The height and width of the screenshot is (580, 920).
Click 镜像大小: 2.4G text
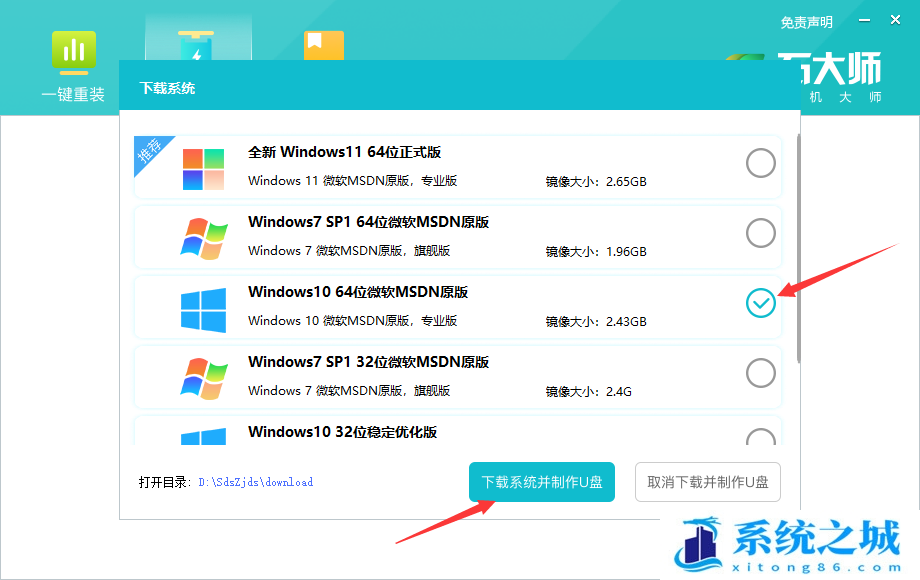(588, 392)
